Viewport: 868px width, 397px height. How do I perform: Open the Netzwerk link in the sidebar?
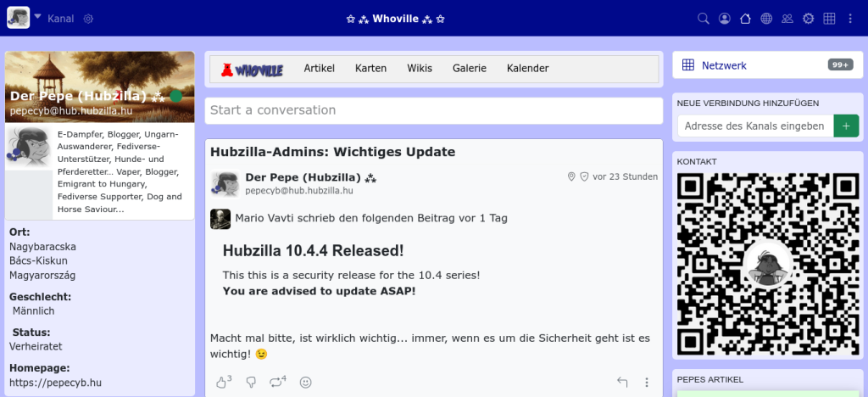(x=723, y=65)
